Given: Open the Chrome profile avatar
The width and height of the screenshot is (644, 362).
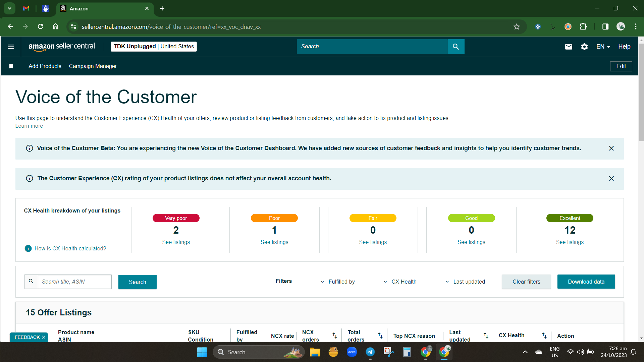Looking at the screenshot, I should pos(621,26).
